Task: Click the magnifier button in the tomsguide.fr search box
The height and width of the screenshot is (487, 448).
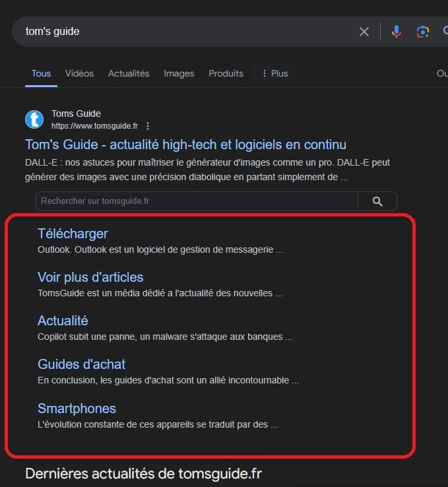Action: (x=377, y=201)
